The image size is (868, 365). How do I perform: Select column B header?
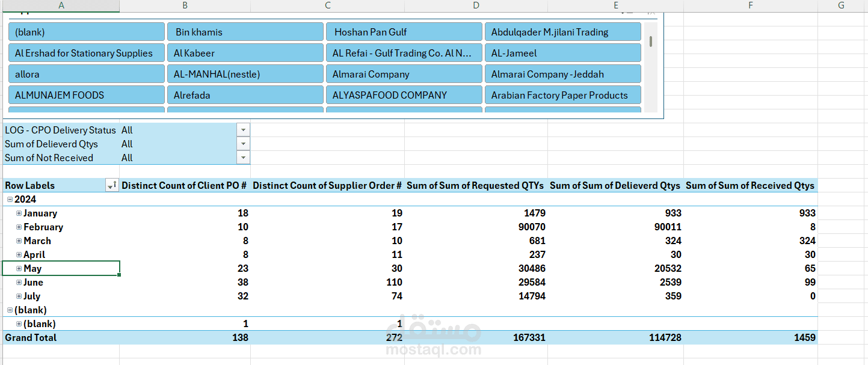[x=185, y=5]
